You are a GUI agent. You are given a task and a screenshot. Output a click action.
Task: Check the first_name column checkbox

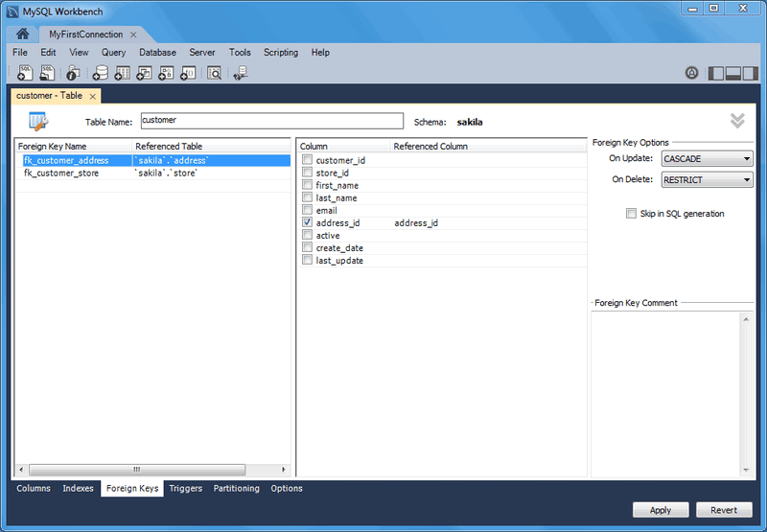(x=307, y=184)
